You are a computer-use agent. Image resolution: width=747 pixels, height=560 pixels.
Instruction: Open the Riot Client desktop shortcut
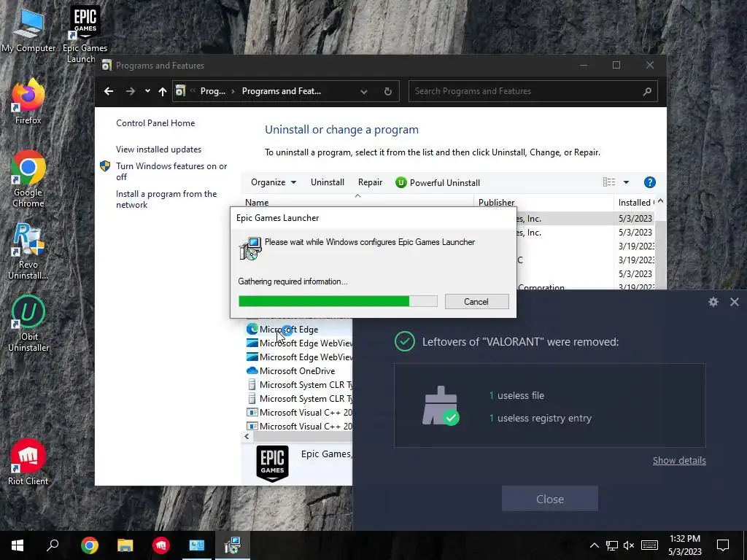click(28, 462)
